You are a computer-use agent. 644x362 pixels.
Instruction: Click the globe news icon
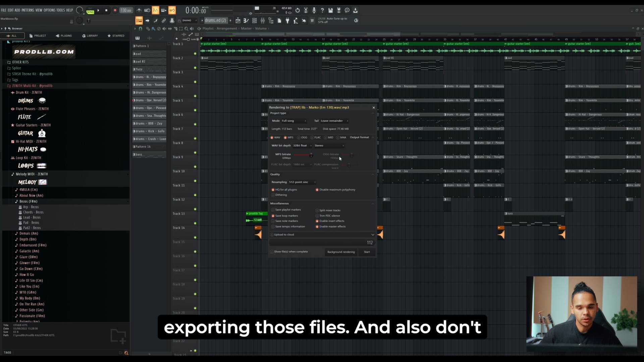pyautogui.click(x=356, y=20)
